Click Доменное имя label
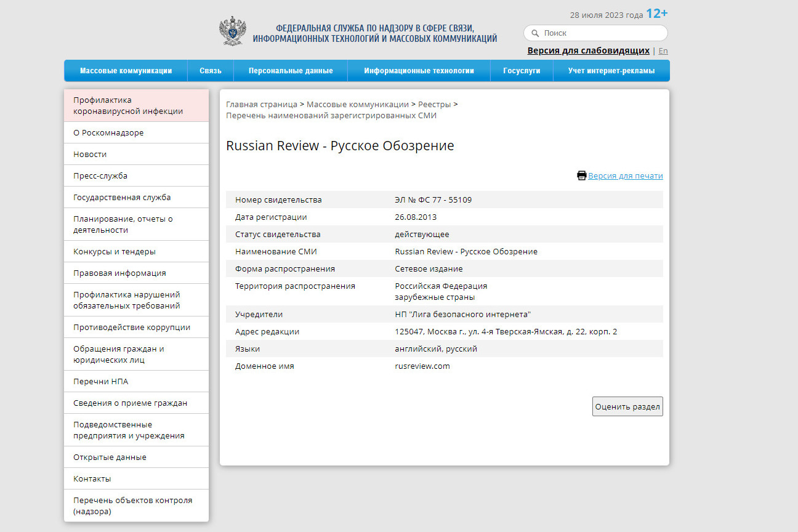Screen dimensions: 798x532 pyautogui.click(x=265, y=366)
